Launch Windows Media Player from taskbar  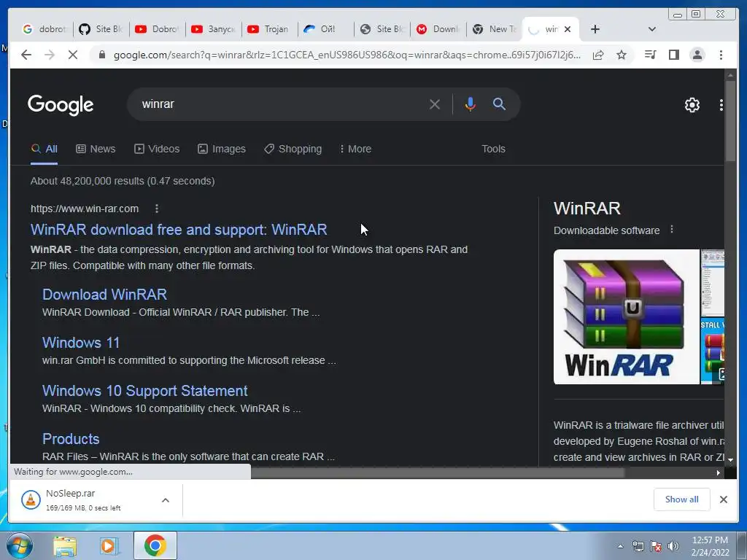(x=109, y=545)
